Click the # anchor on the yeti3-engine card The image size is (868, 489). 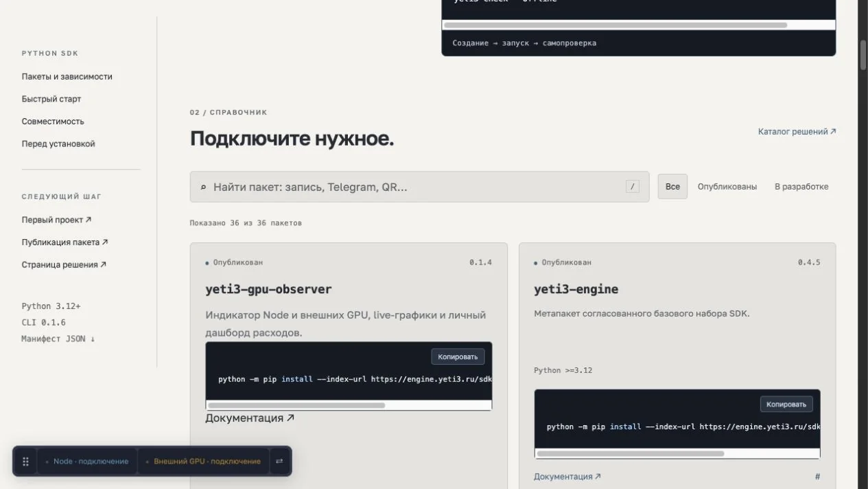point(817,477)
